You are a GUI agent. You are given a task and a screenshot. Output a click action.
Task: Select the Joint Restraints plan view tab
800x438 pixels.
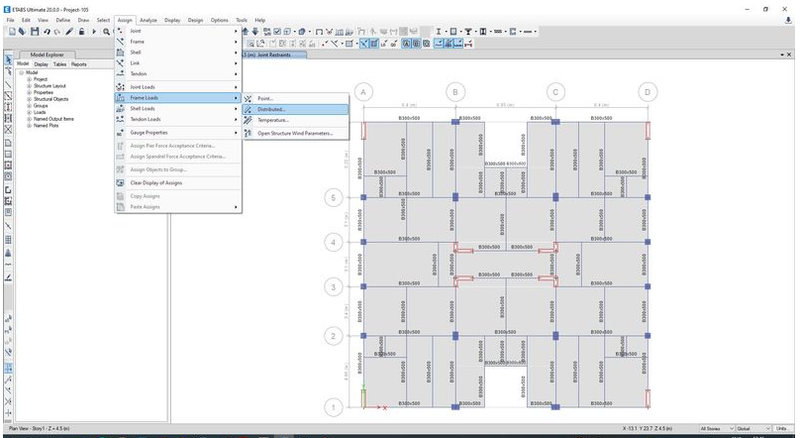click(274, 55)
